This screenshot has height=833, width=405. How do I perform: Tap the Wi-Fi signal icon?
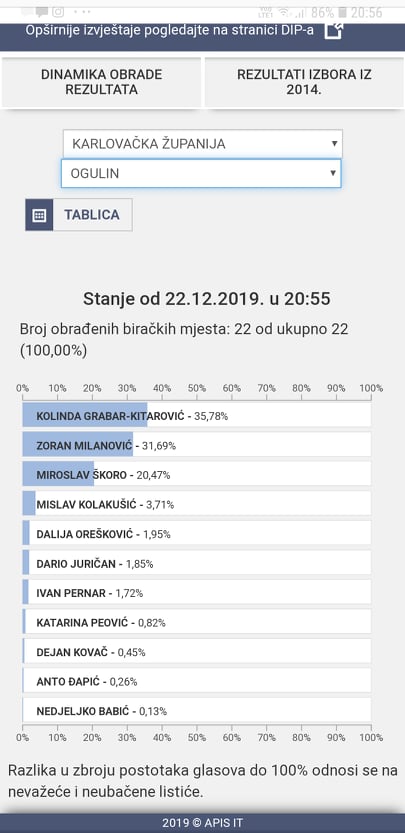coord(285,12)
